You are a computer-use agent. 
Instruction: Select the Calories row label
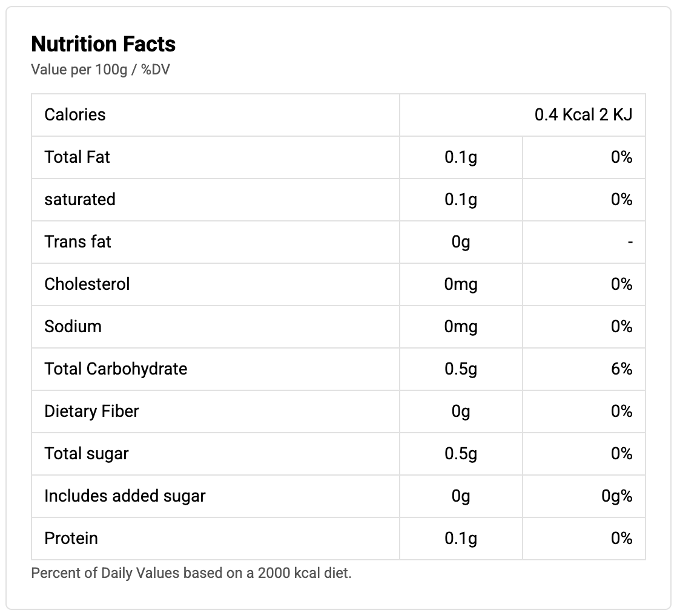(x=75, y=115)
